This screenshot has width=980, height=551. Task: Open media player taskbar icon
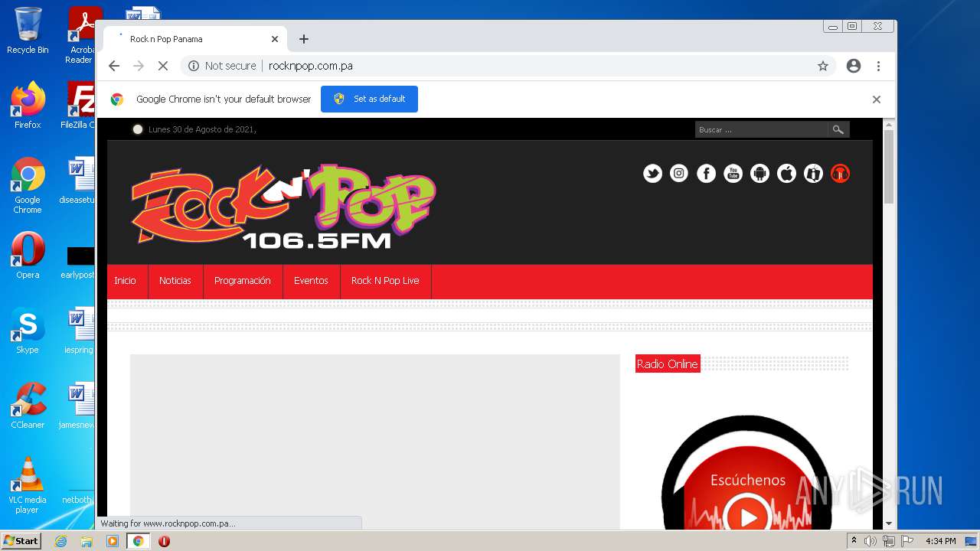coord(113,541)
